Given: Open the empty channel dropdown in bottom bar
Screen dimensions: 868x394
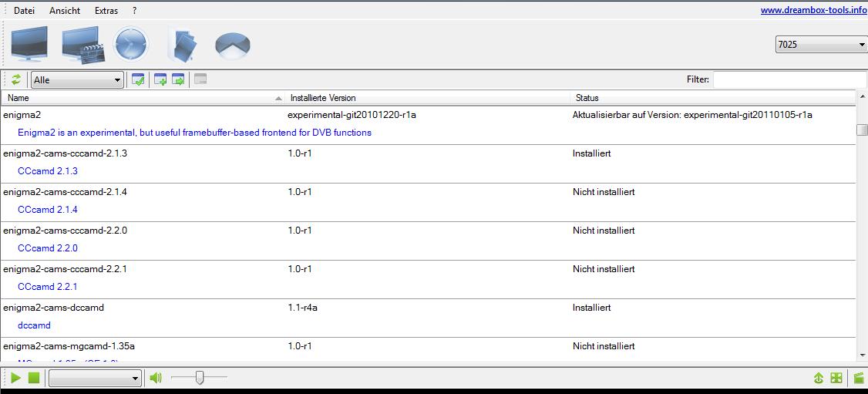Looking at the screenshot, I should [x=96, y=379].
